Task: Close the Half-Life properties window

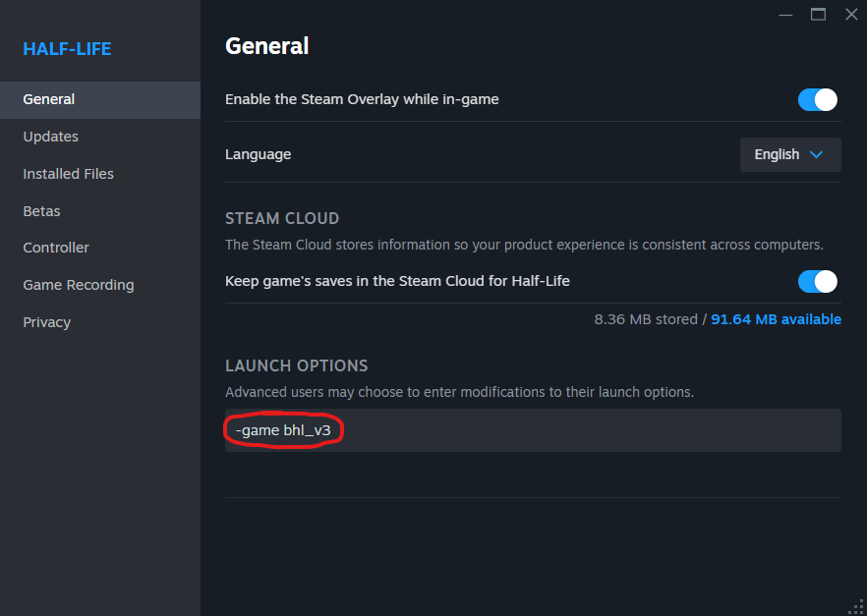Action: pos(851,15)
